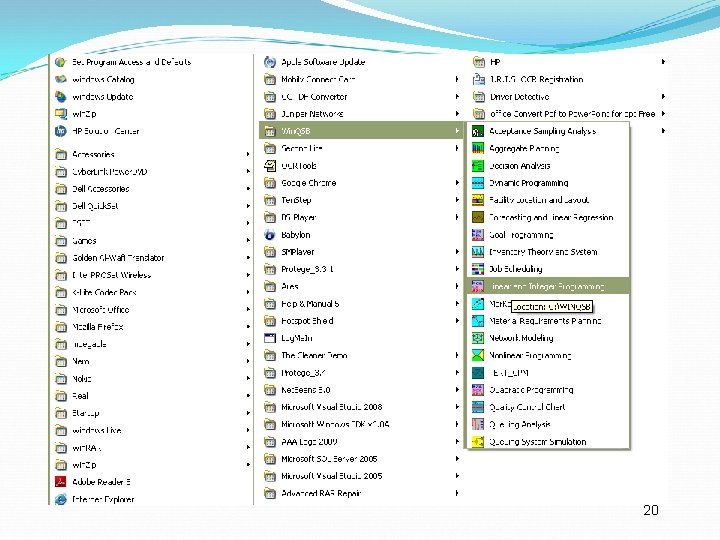Open Goal Programming module icon
Image resolution: width=720 pixels, height=540 pixels.
[x=478, y=235]
